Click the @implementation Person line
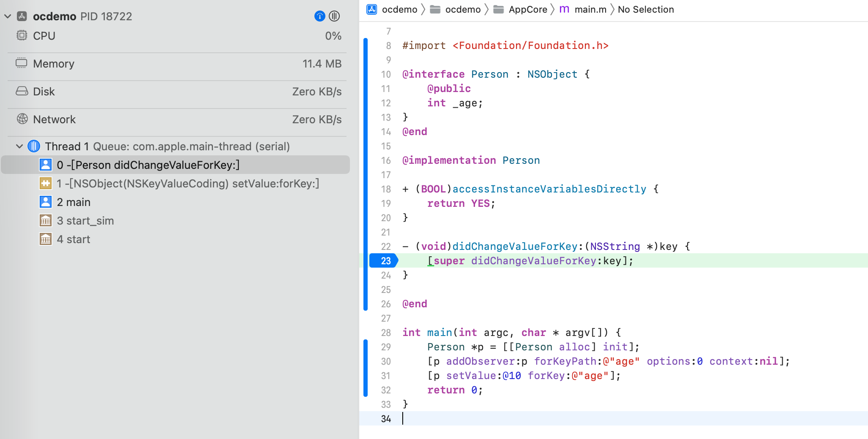Viewport: 868px width, 439px height. point(471,160)
